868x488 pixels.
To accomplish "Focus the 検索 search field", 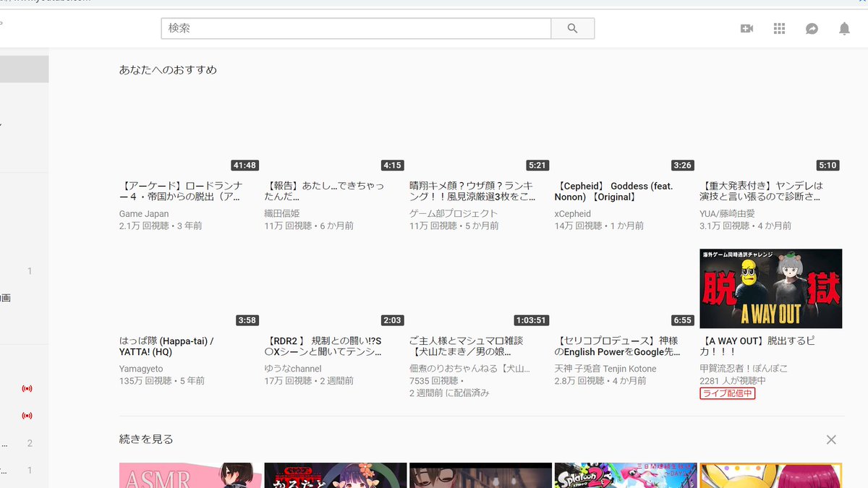I will 356,28.
